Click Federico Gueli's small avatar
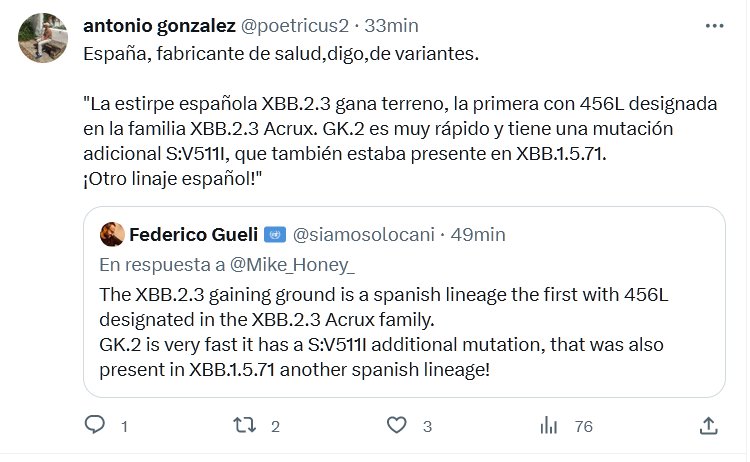Screen dimensions: 750x462 (x=113, y=234)
